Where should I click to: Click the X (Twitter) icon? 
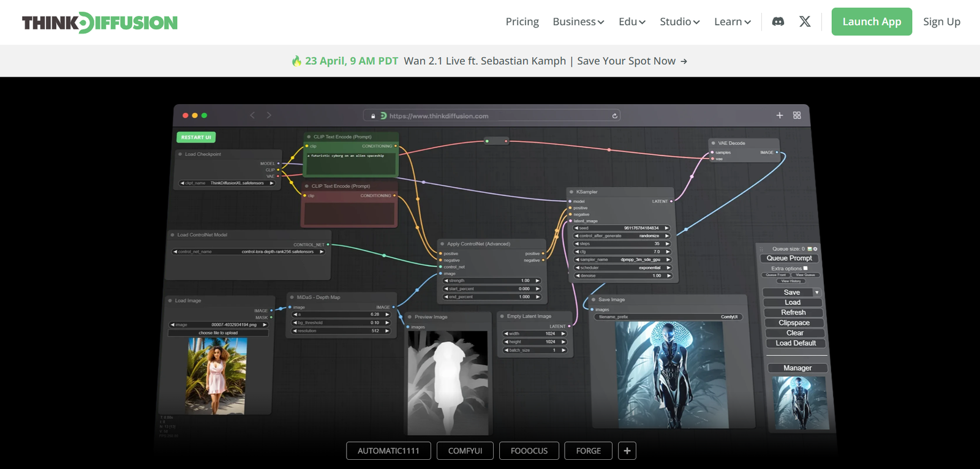point(805,21)
